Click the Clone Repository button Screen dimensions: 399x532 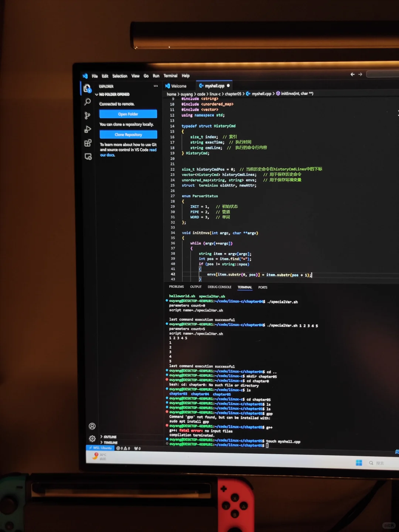point(128,134)
